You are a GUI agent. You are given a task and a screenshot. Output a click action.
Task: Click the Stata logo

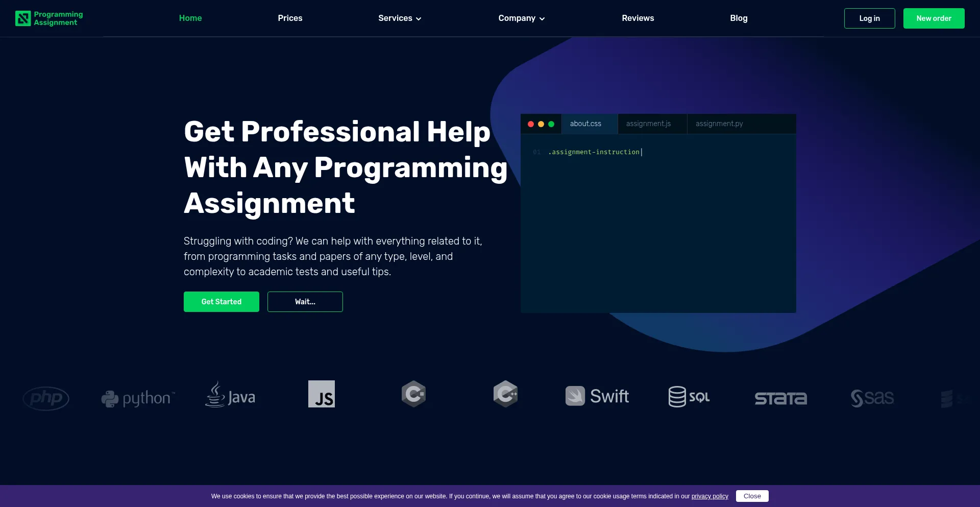pyautogui.click(x=780, y=398)
